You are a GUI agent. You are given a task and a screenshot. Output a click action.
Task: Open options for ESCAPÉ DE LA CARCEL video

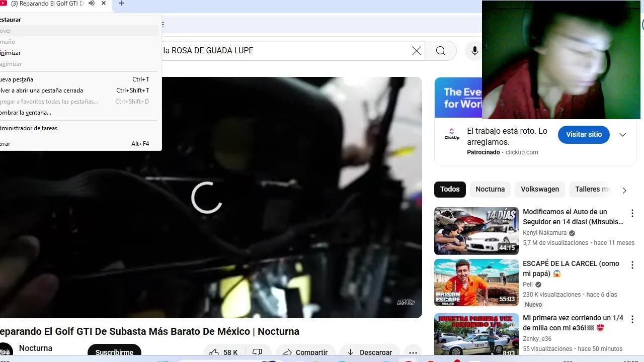coord(632,265)
